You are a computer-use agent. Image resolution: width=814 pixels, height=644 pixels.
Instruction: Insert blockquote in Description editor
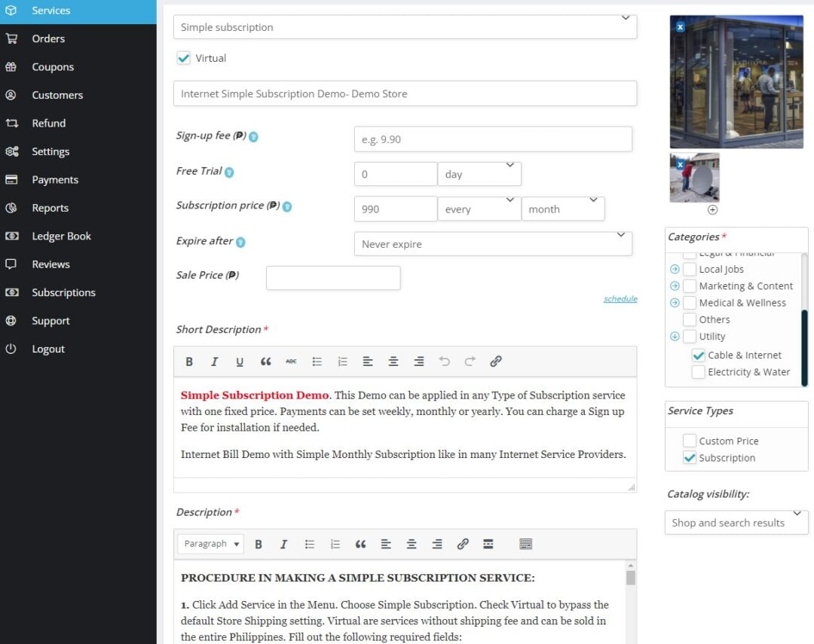pos(360,545)
